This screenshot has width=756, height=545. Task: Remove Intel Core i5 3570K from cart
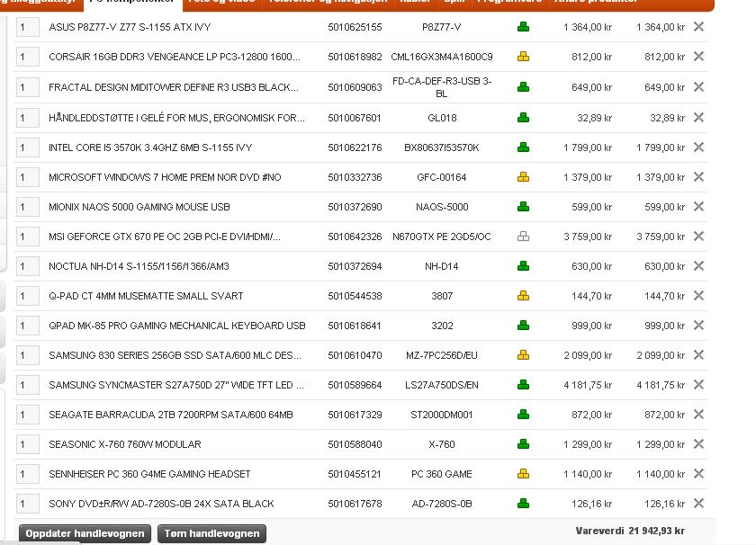coord(698,147)
